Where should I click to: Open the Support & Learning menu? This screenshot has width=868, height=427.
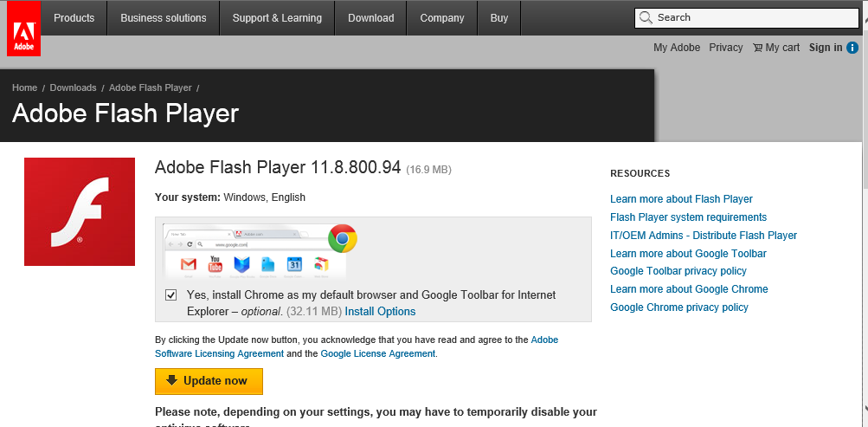[x=277, y=18]
